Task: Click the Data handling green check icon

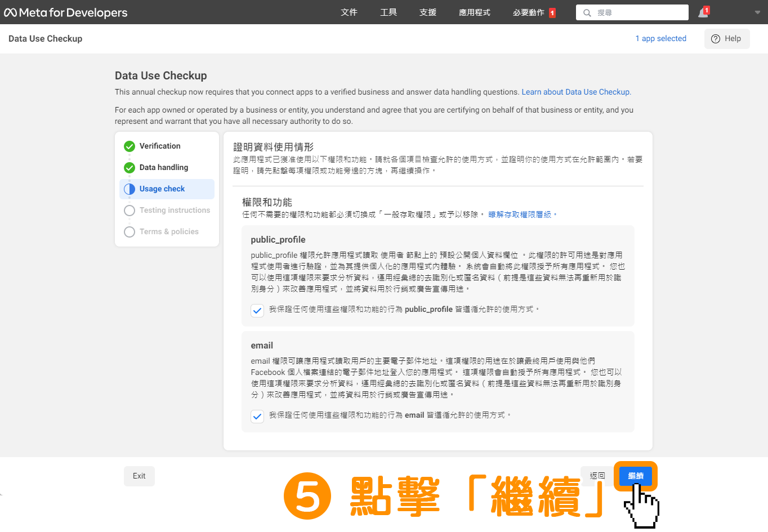Action: [x=130, y=168]
